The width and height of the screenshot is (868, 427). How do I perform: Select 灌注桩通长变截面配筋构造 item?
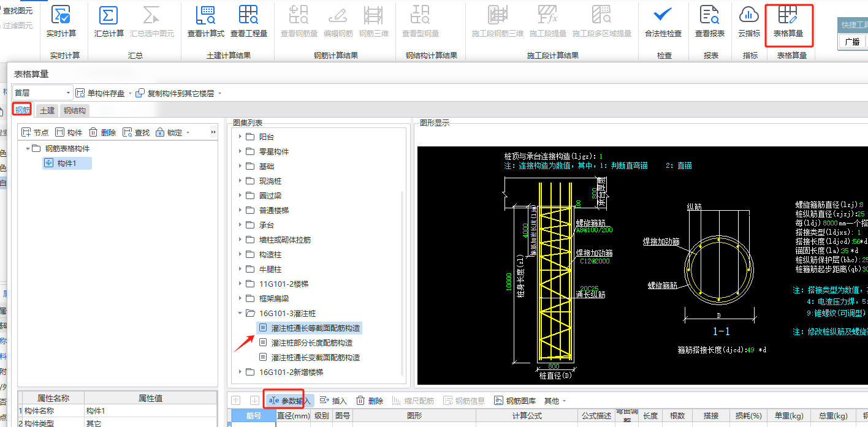(310, 357)
